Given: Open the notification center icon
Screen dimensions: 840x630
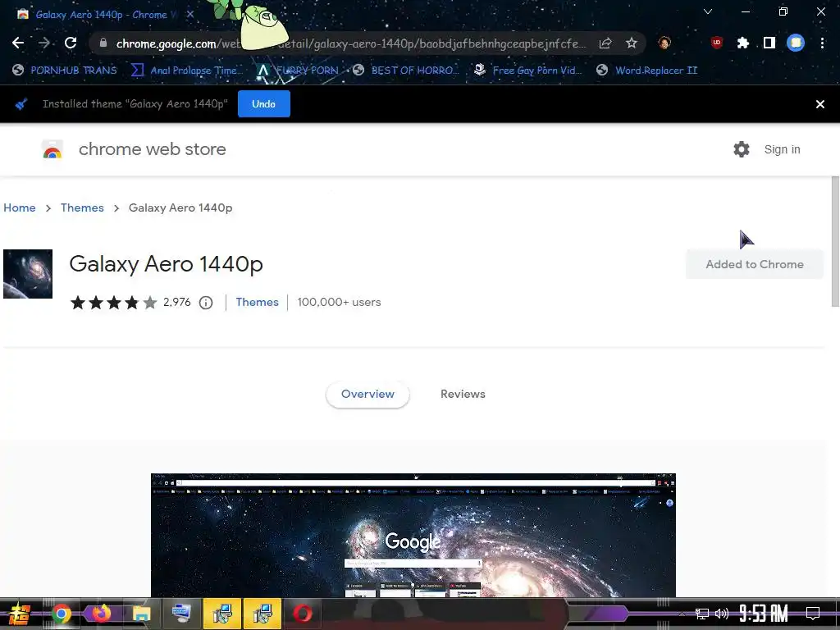Looking at the screenshot, I should (x=813, y=614).
